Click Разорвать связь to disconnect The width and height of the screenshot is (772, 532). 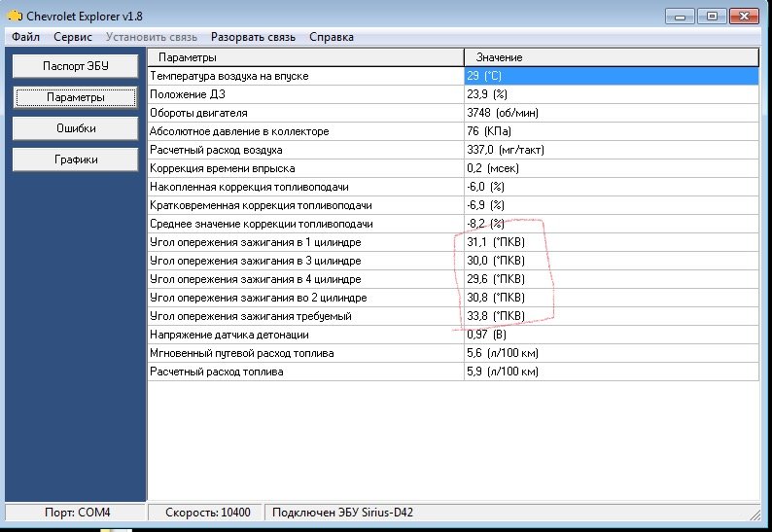point(253,37)
